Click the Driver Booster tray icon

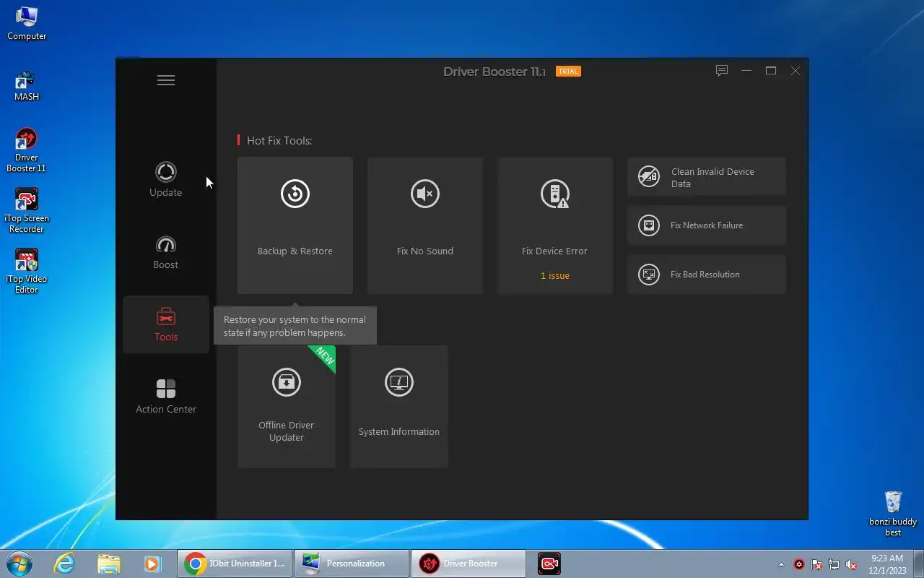coord(799,564)
